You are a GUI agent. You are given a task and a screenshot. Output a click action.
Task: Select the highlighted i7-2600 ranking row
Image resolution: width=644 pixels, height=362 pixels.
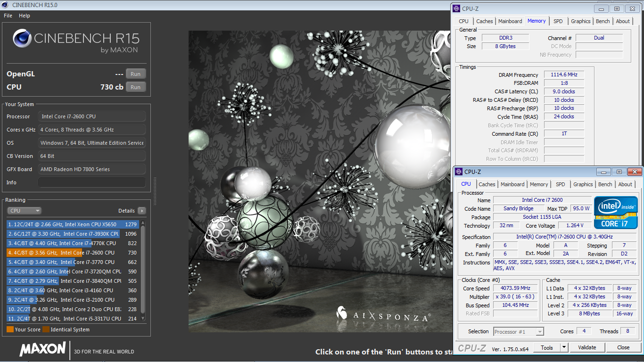[x=73, y=253]
